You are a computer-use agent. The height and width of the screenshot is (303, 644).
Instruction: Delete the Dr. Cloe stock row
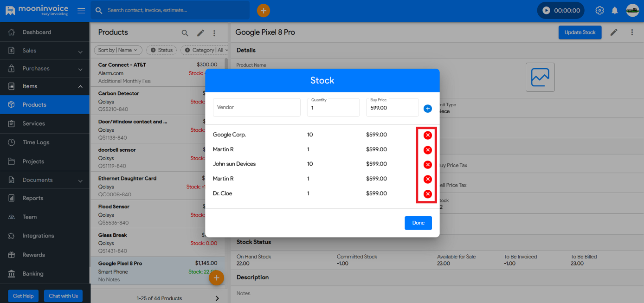pos(428,194)
